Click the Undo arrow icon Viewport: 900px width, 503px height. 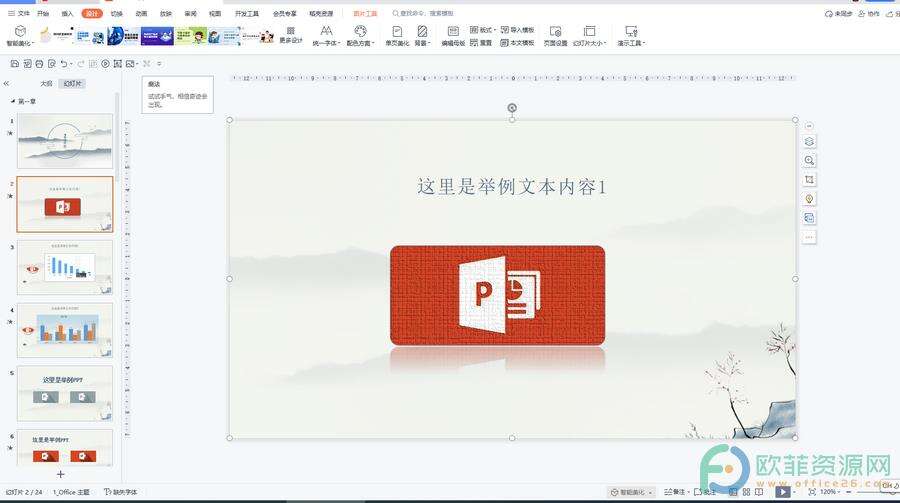pos(64,64)
